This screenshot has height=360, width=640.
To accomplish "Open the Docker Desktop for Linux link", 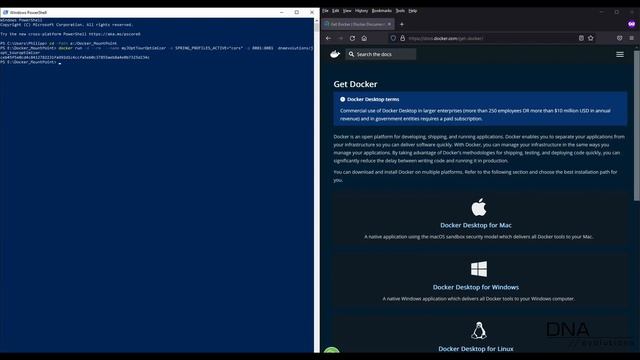I will point(476,349).
